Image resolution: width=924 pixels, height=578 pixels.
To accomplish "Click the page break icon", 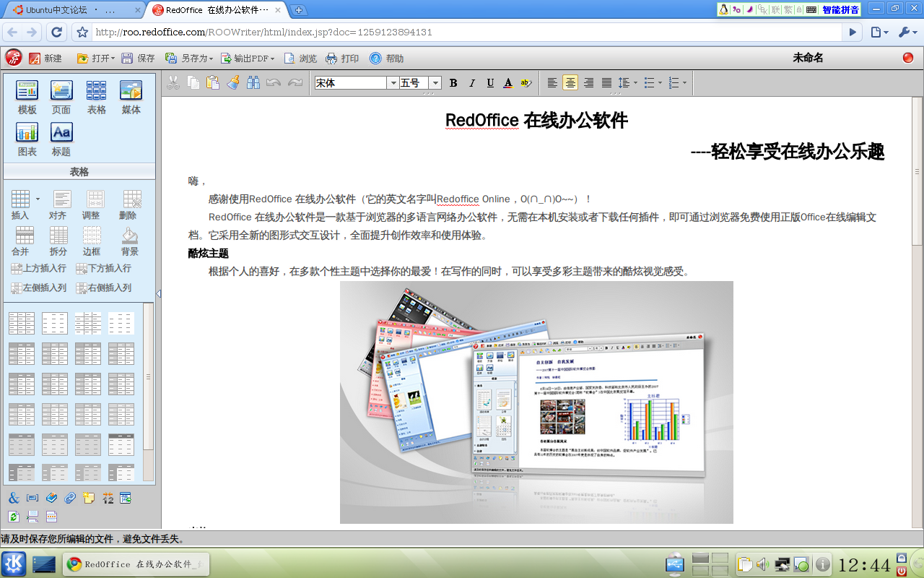I will 32,517.
